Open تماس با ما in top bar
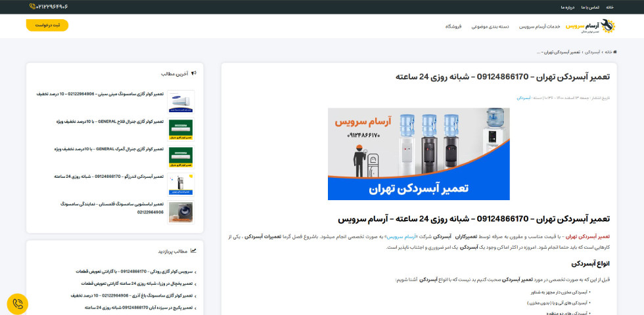Viewport: 644px width, 315px height. tap(590, 7)
